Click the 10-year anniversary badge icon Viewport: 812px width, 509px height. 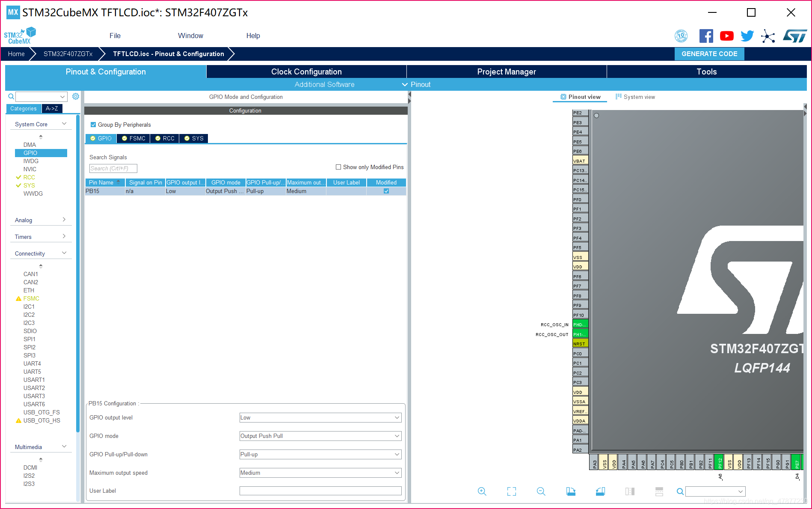tap(681, 36)
